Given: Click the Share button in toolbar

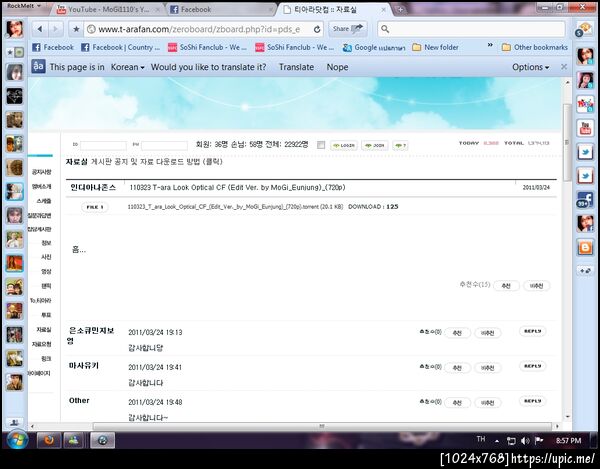Looking at the screenshot, I should [347, 29].
